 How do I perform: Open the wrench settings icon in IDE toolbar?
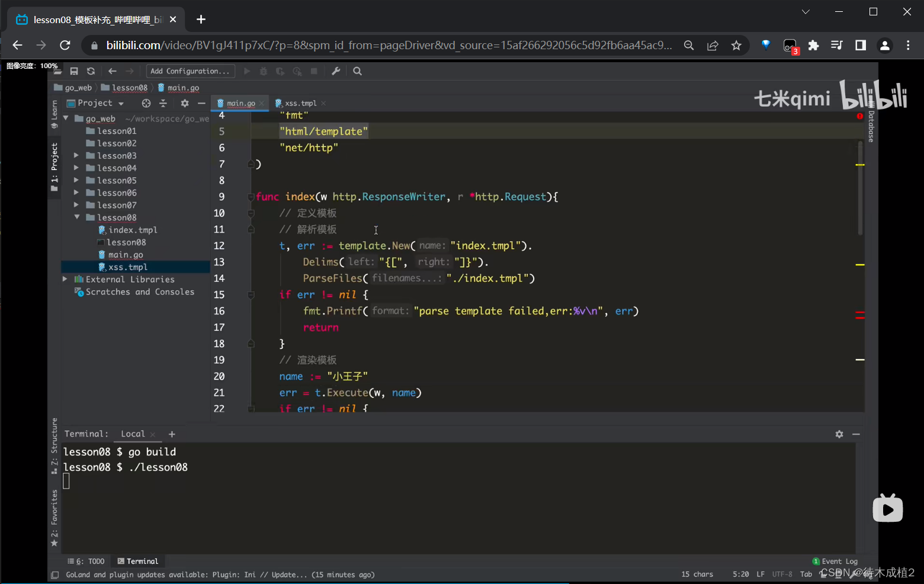tap(336, 71)
